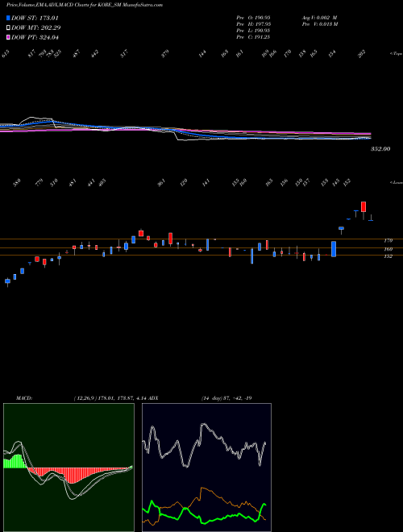Click the MACD indicator label
Image resolution: width=403 pixels, height=532 pixels.
(x=23, y=398)
